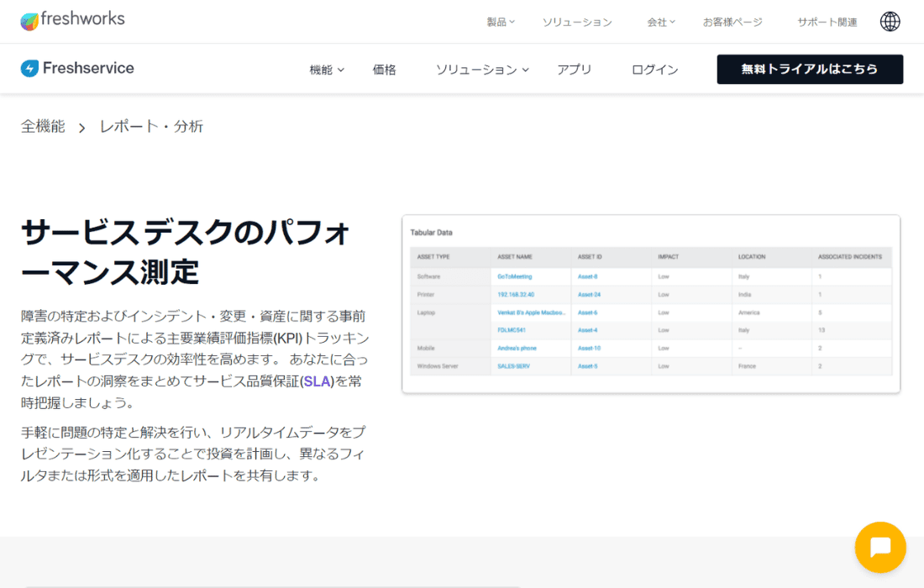
Task: Click Asset-10 in the Asset ID column
Action: 590,349
